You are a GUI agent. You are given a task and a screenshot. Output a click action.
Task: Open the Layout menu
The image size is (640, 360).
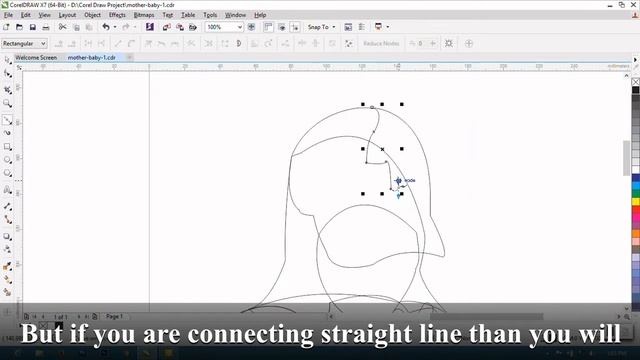pyautogui.click(x=67, y=15)
